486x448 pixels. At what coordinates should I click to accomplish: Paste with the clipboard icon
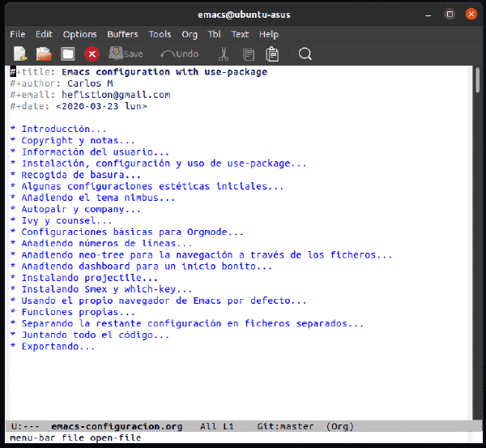click(272, 54)
